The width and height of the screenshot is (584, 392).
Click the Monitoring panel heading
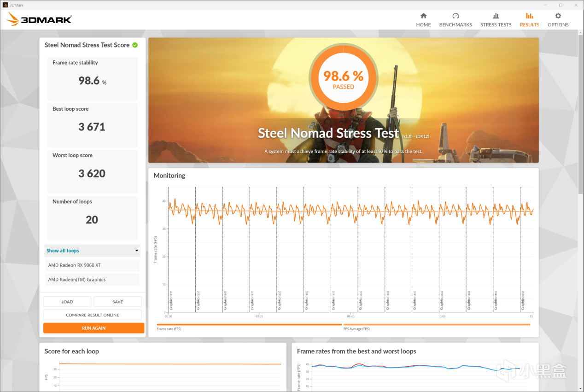click(169, 176)
